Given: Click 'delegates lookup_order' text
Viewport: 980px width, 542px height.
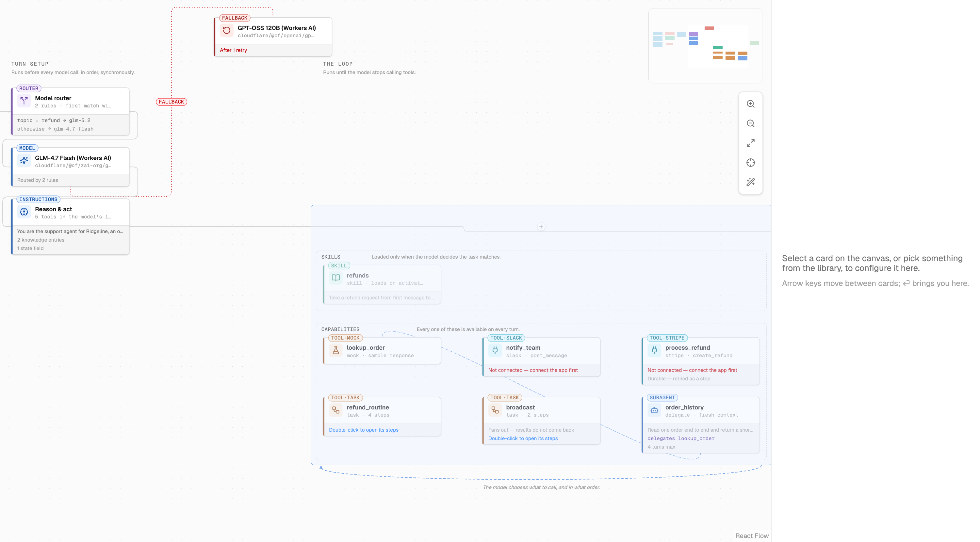Looking at the screenshot, I should (x=681, y=438).
